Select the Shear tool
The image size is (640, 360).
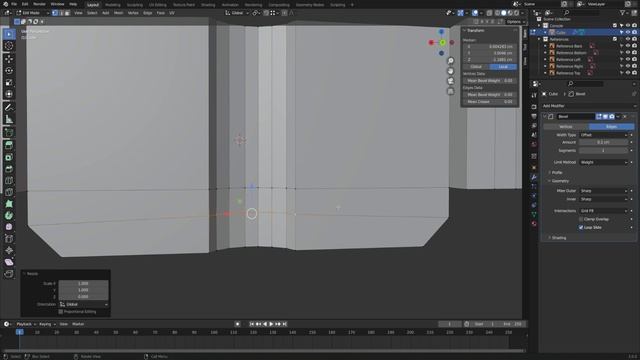(9, 262)
